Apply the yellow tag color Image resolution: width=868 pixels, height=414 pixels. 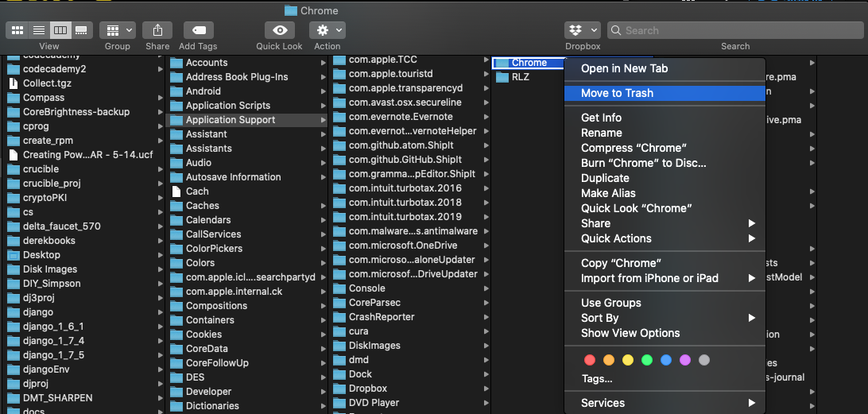(628, 360)
